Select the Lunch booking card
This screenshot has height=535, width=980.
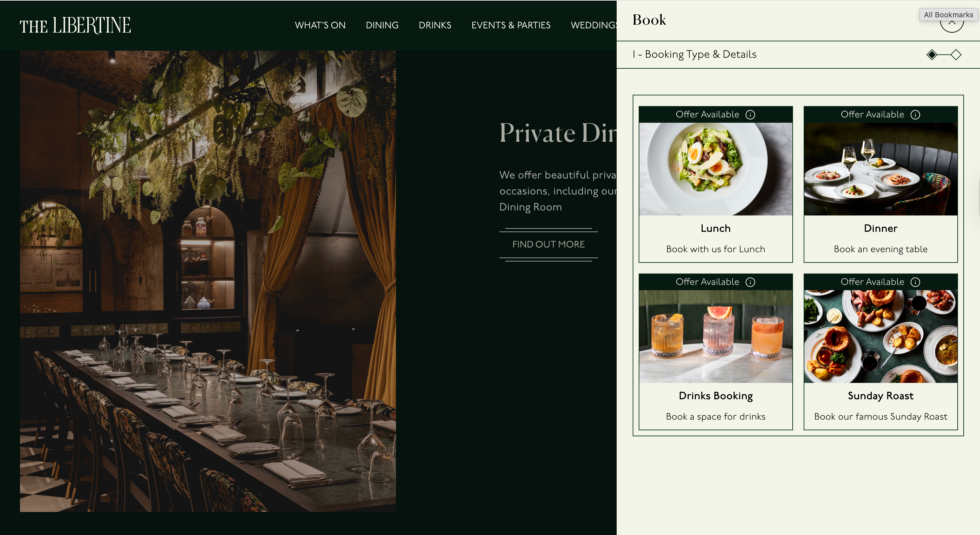716,184
